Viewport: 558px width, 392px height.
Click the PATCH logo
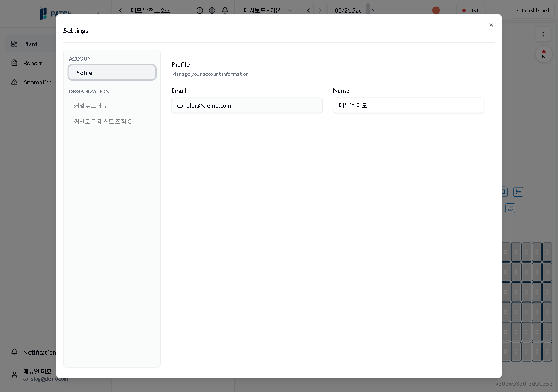(56, 14)
